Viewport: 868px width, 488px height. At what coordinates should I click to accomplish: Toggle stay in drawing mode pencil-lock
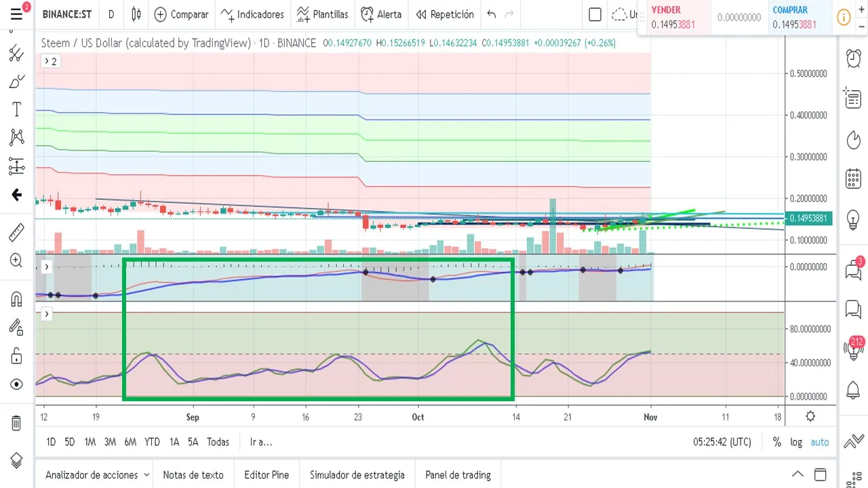(16, 327)
